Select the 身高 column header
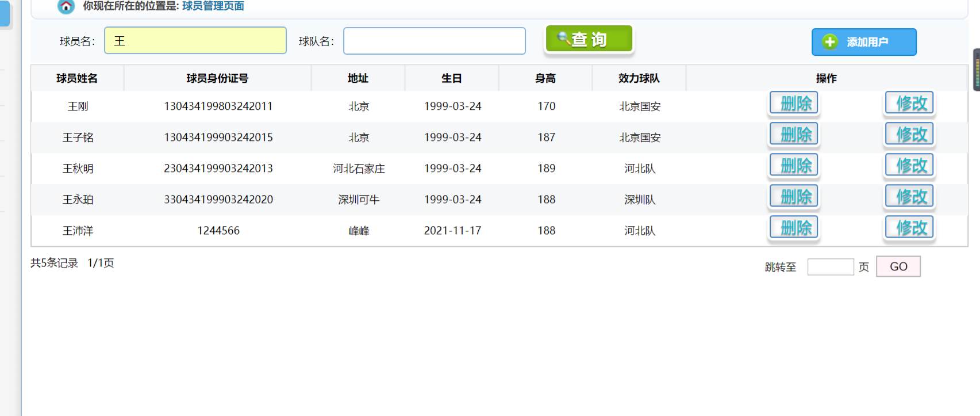The height and width of the screenshot is (416, 980). [x=545, y=78]
